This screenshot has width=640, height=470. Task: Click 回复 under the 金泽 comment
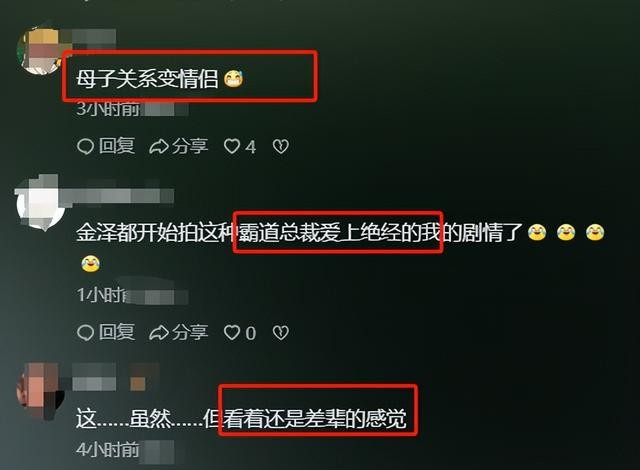pos(106,333)
